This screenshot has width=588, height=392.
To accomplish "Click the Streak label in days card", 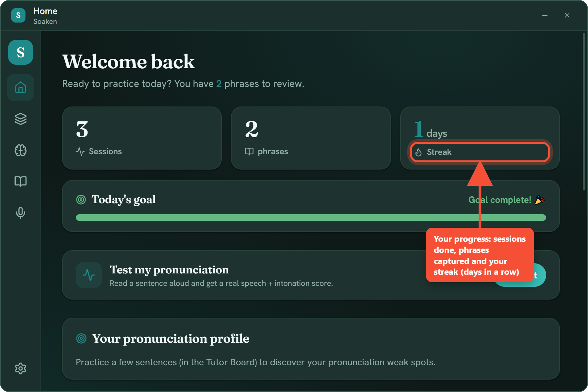I will pyautogui.click(x=439, y=152).
